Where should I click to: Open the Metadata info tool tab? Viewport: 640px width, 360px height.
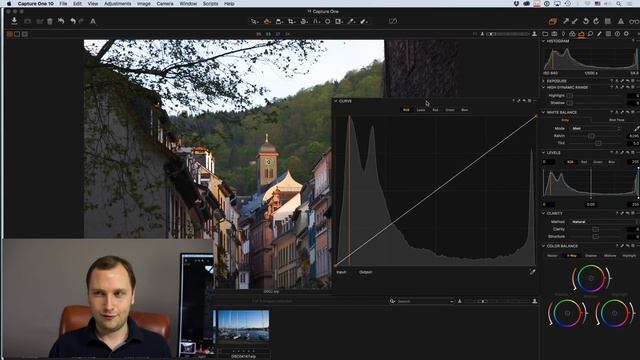coord(617,34)
